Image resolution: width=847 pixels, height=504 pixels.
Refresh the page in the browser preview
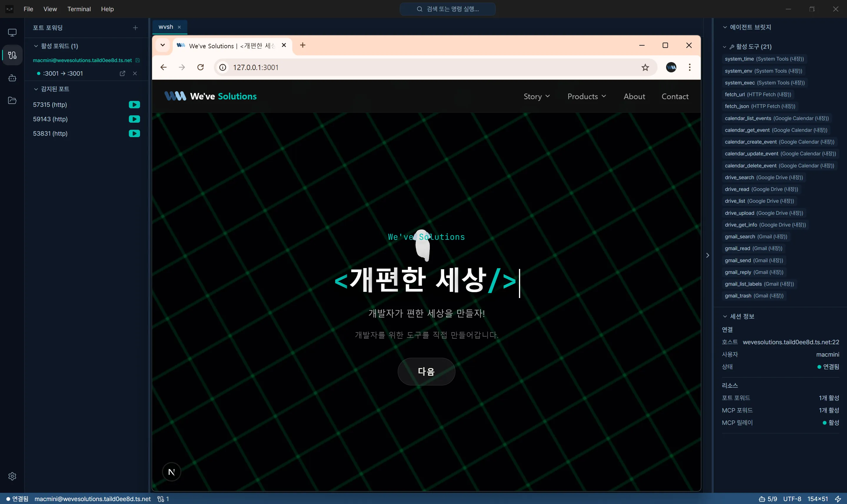201,67
